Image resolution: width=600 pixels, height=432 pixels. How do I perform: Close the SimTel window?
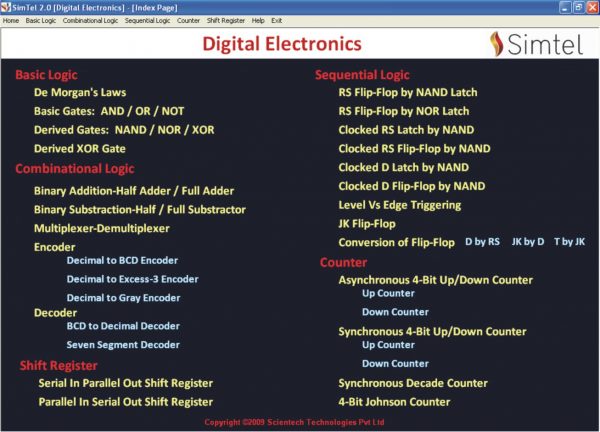point(592,8)
